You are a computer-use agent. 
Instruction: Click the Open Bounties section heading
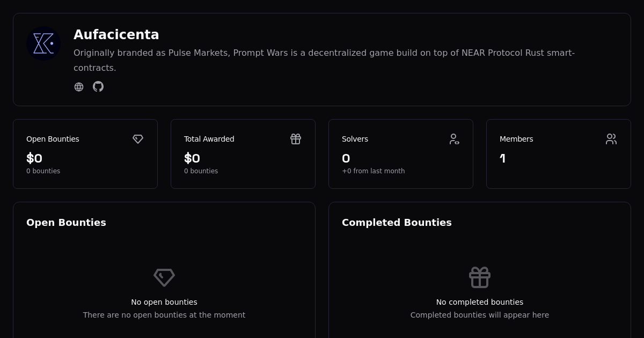pos(66,223)
